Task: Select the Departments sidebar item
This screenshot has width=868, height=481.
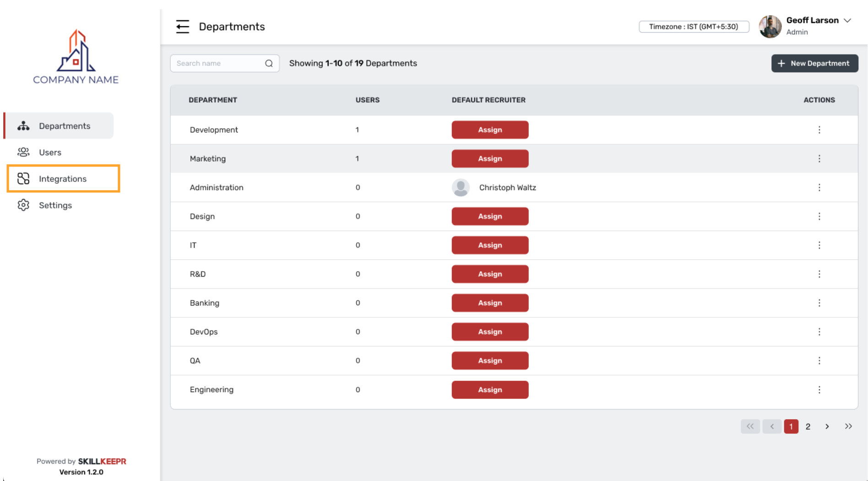Action: point(64,126)
